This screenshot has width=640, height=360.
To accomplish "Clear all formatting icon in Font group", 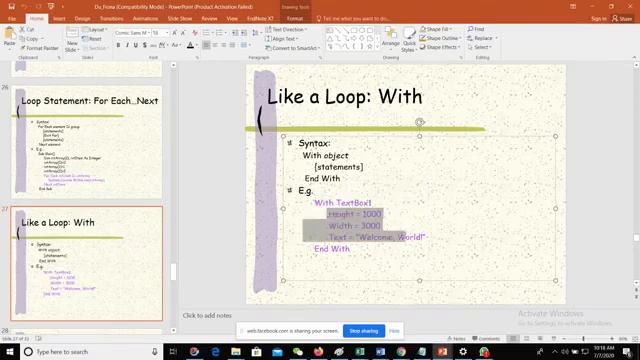I will click(195, 33).
